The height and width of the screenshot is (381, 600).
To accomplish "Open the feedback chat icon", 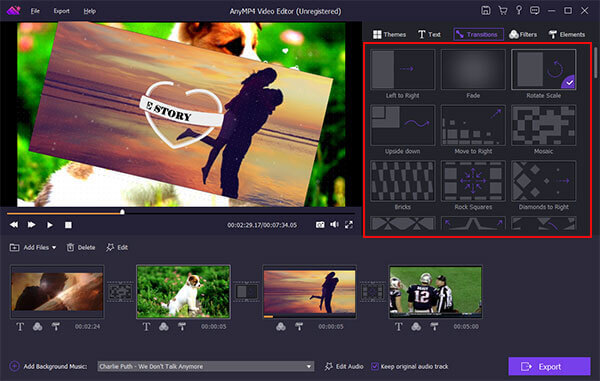I will tap(535, 11).
